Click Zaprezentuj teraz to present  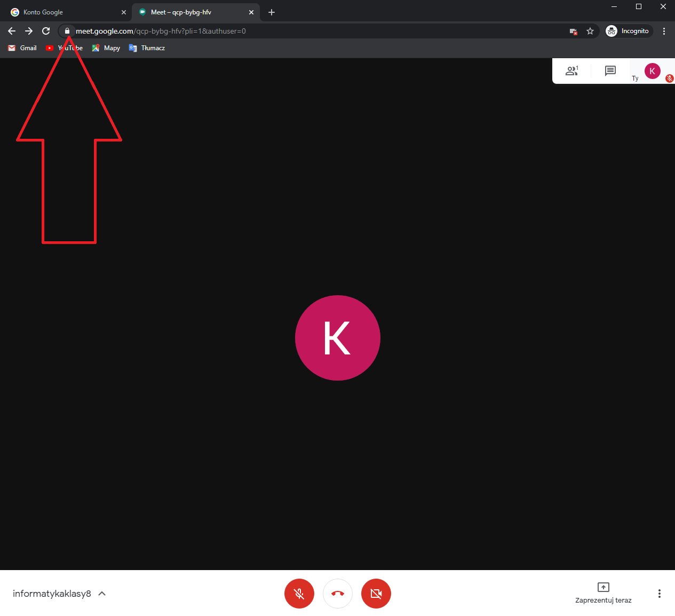pyautogui.click(x=603, y=593)
